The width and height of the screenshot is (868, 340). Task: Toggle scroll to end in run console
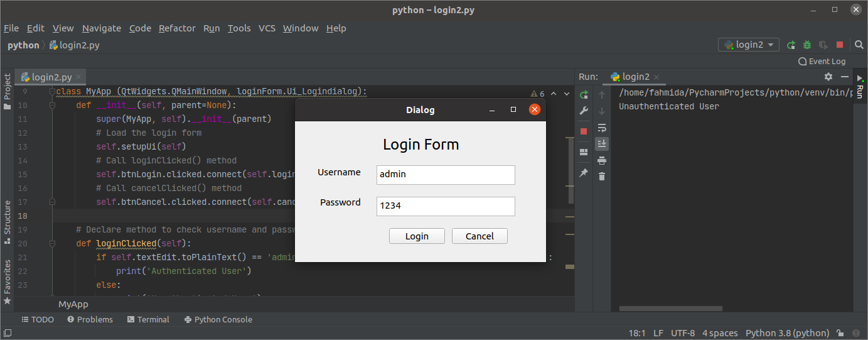[x=602, y=144]
